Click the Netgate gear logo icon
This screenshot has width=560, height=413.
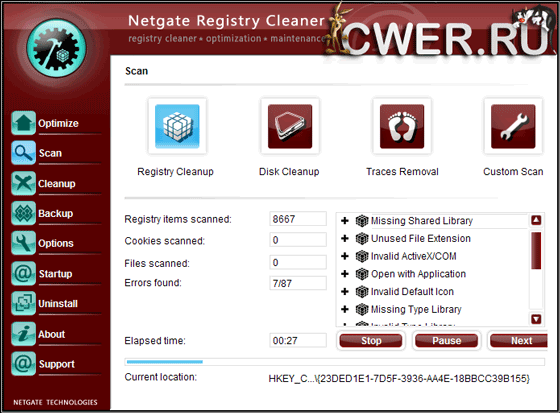click(x=56, y=48)
